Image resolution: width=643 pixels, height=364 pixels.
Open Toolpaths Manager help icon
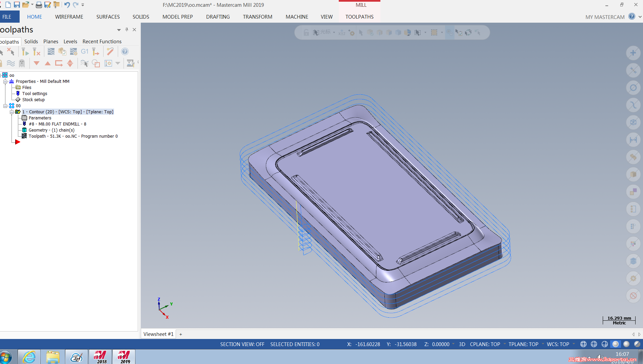pos(125,51)
